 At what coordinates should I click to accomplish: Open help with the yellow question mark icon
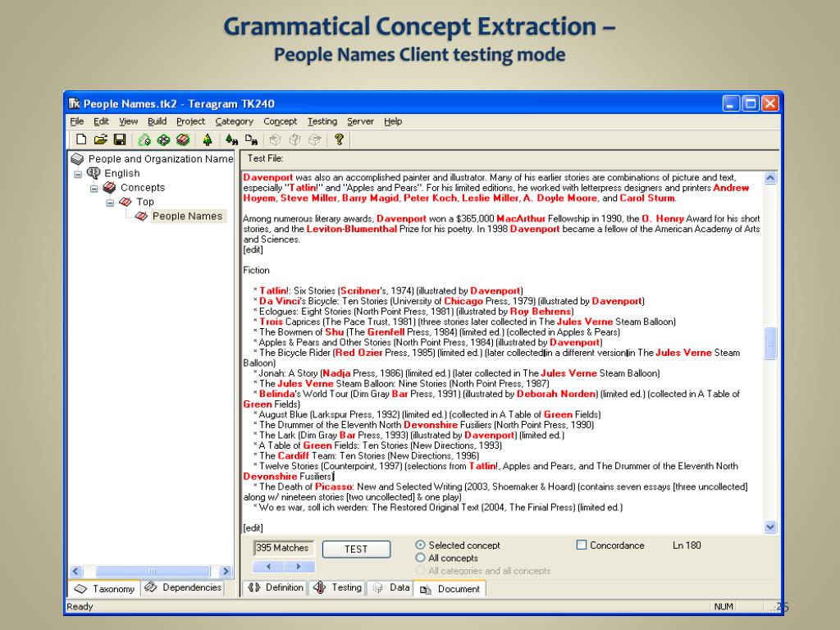coord(339,139)
